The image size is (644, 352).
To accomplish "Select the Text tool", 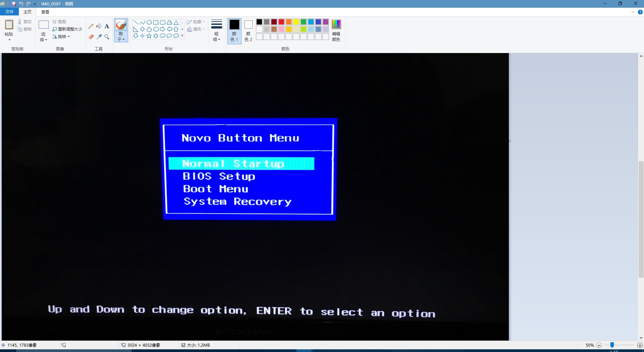I will 107,26.
